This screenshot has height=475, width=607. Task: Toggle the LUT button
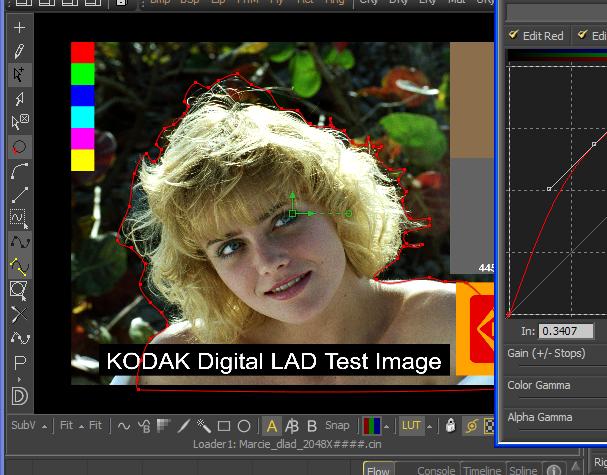pyautogui.click(x=411, y=425)
